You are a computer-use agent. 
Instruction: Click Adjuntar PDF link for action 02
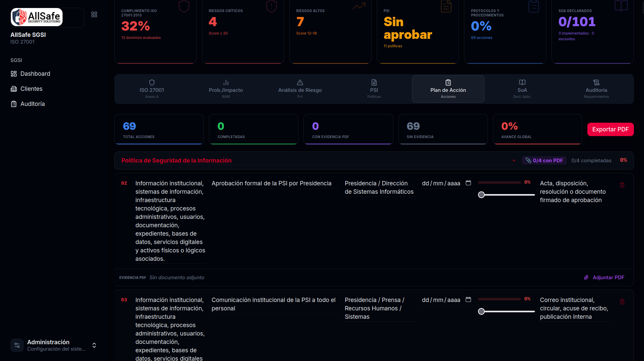coord(608,278)
